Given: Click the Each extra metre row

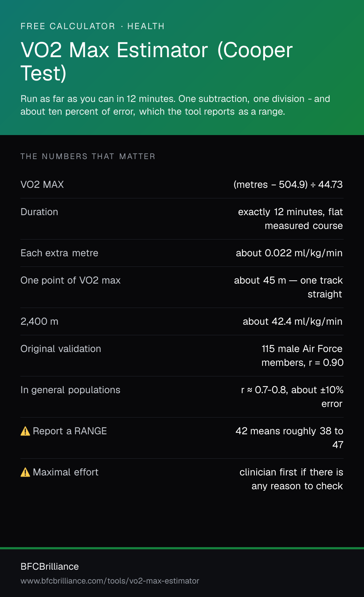Looking at the screenshot, I should point(182,253).
